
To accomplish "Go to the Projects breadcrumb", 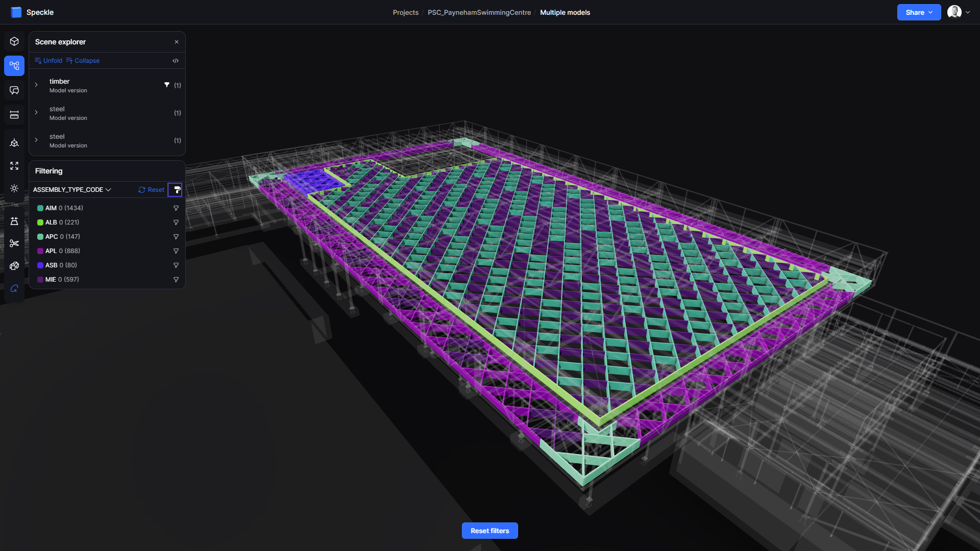I will (405, 12).
